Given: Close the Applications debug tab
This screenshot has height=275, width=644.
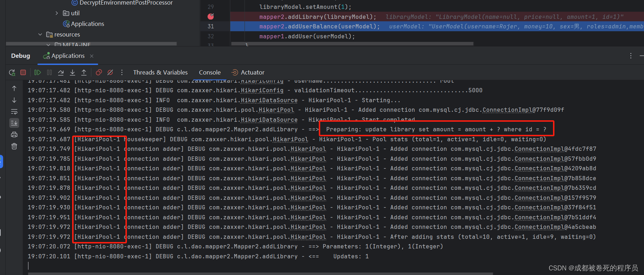Looking at the screenshot, I should (92, 56).
